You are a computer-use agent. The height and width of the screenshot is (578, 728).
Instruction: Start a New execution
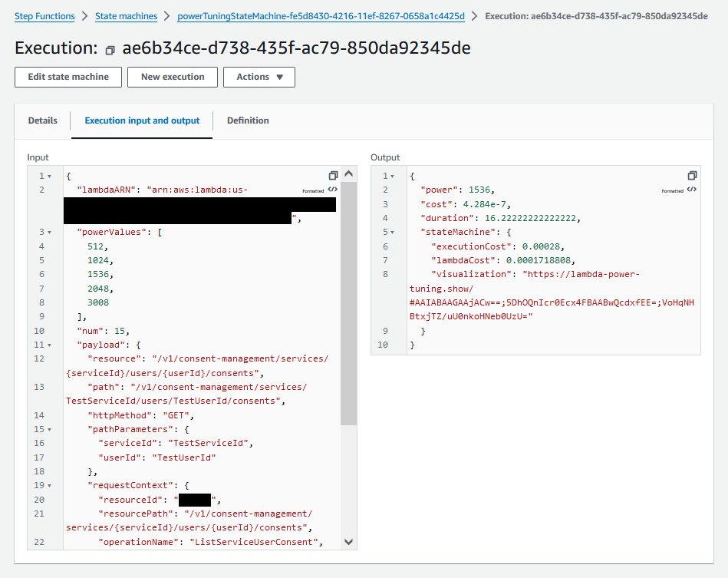pyautogui.click(x=173, y=77)
